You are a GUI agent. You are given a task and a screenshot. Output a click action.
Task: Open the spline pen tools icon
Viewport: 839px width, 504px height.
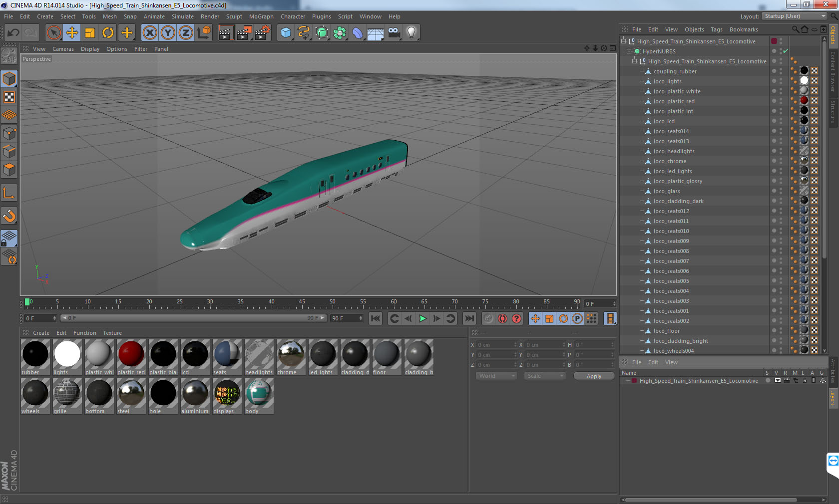coord(304,33)
